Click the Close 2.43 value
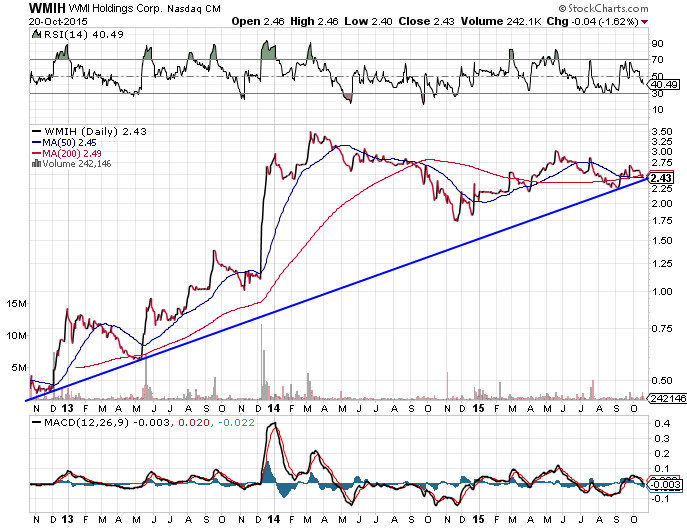This screenshot has width=687, height=528. 426,21
